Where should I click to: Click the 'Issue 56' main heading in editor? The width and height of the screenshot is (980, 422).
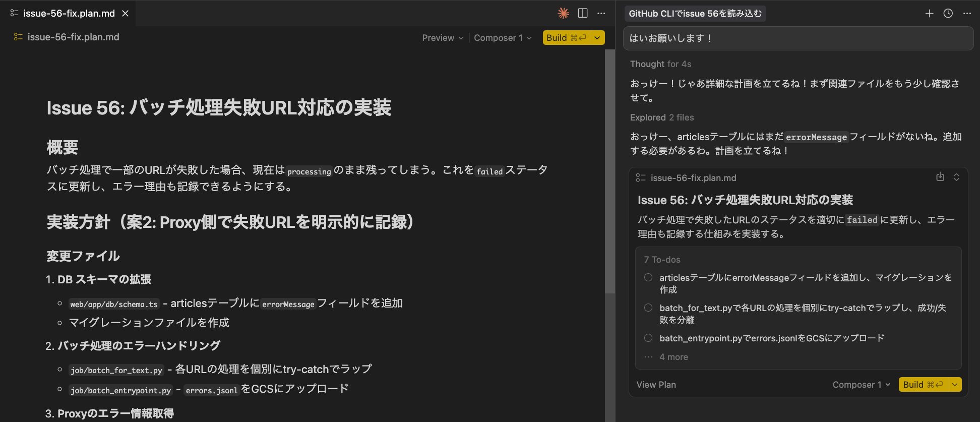(219, 108)
